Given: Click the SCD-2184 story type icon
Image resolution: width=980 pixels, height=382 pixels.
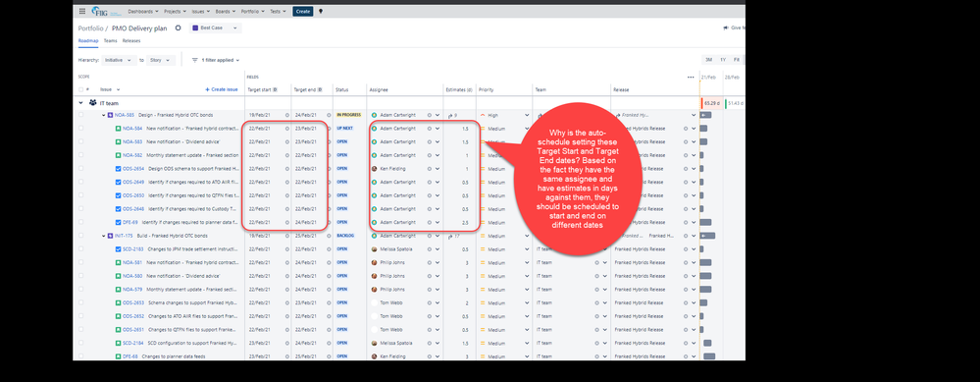Looking at the screenshot, I should pyautogui.click(x=118, y=343).
